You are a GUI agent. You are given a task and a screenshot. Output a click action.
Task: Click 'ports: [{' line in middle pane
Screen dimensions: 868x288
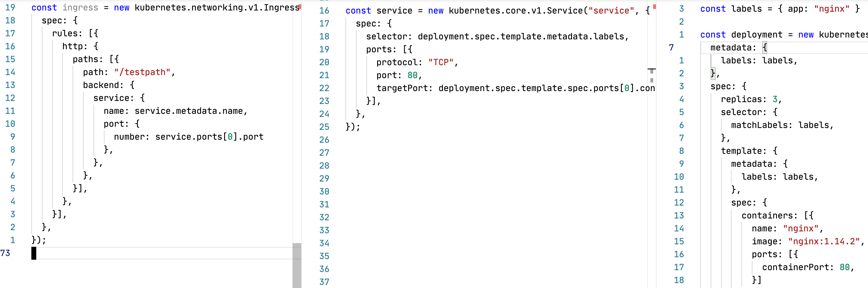point(389,49)
